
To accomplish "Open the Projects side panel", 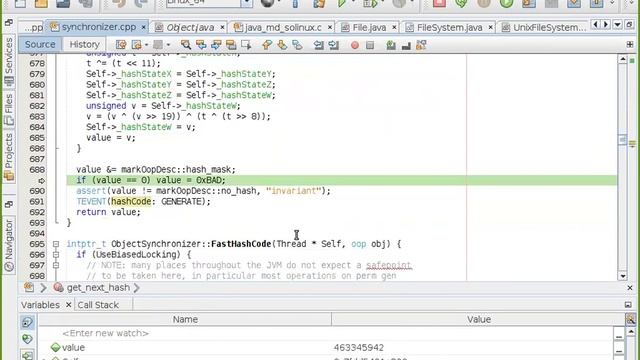I will click(9, 157).
